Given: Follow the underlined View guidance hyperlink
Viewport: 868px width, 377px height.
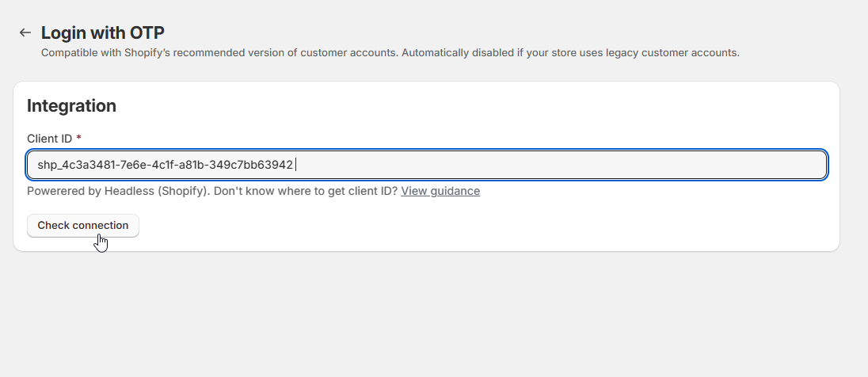Looking at the screenshot, I should pyautogui.click(x=440, y=191).
